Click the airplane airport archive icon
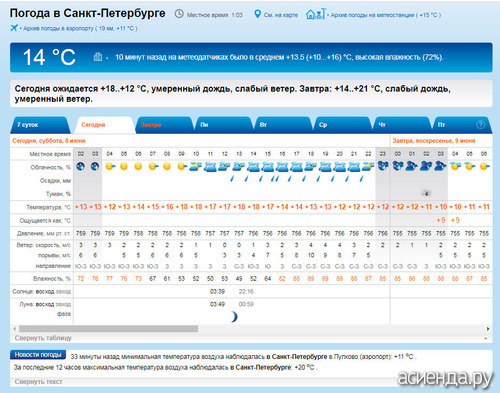Screen dimensions: 500x393 click(x=14, y=28)
